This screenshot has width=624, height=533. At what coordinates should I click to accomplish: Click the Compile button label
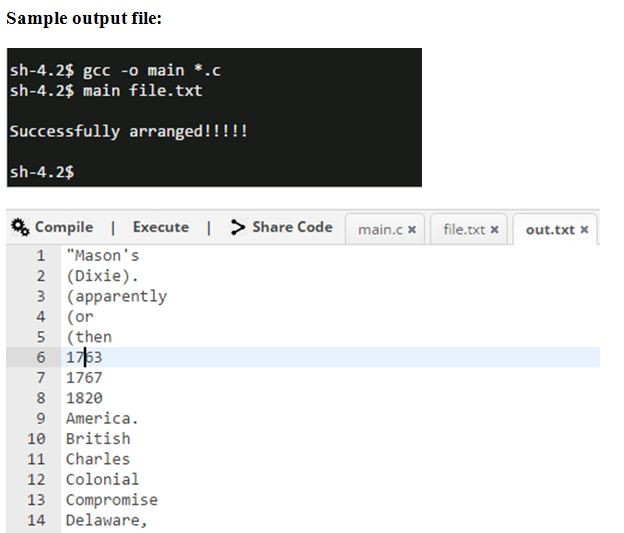pos(64,227)
